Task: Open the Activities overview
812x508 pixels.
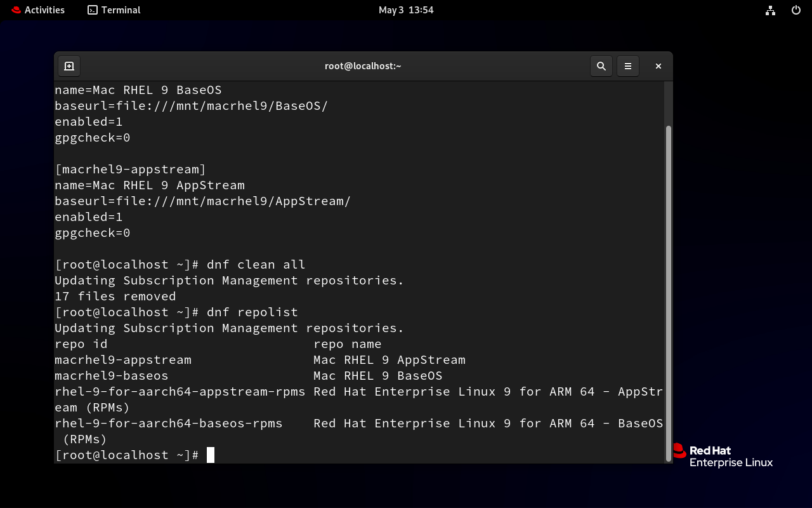Action: 38,10
